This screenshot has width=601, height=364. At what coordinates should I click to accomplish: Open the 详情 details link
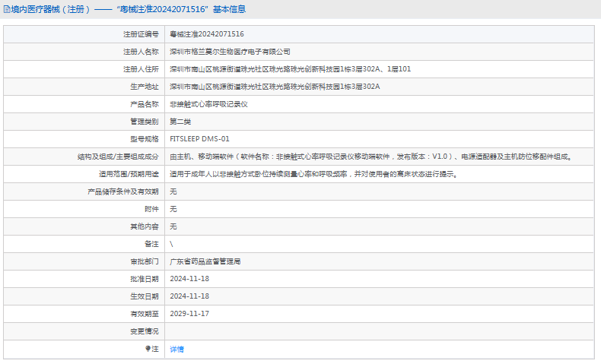click(x=176, y=349)
